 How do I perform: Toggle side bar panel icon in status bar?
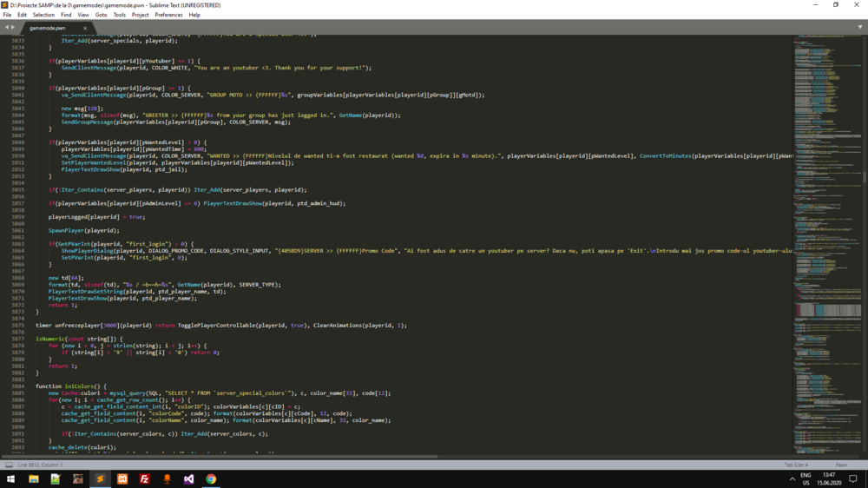pos(9,465)
